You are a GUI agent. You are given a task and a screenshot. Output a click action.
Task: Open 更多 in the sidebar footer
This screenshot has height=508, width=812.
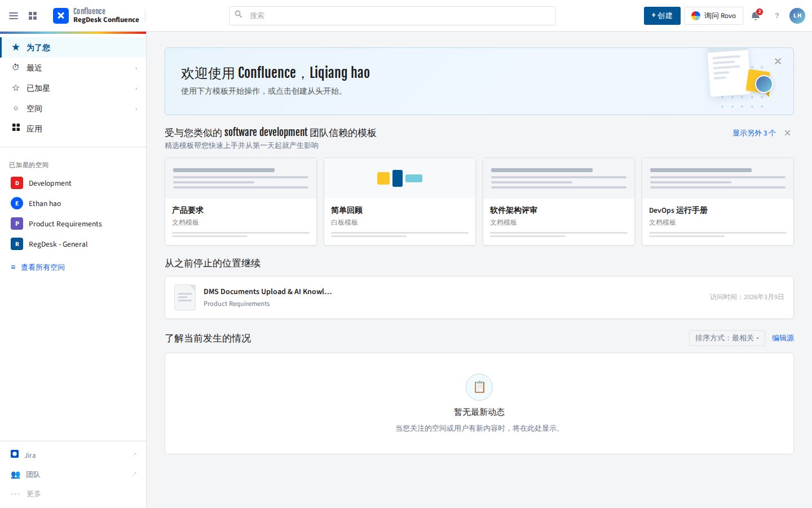73,494
